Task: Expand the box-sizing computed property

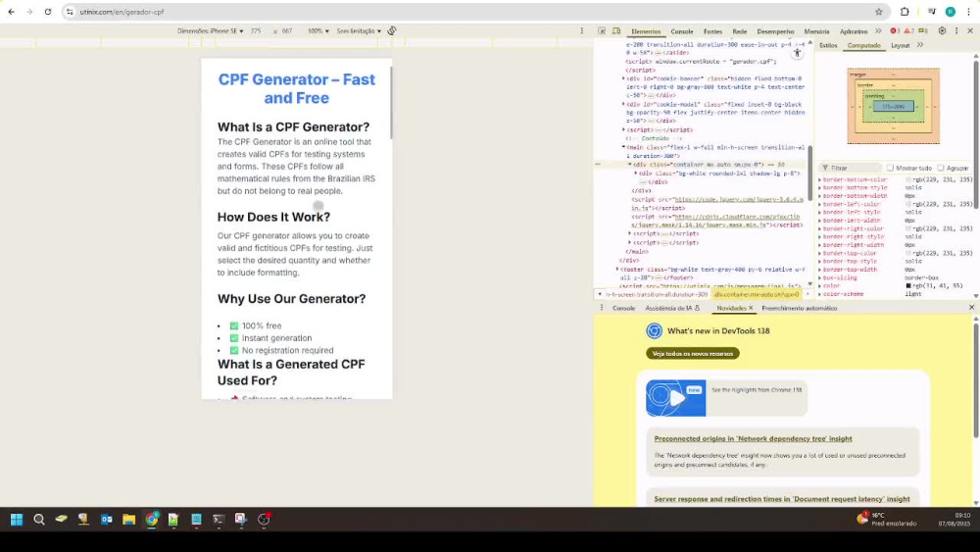Action: [820, 277]
